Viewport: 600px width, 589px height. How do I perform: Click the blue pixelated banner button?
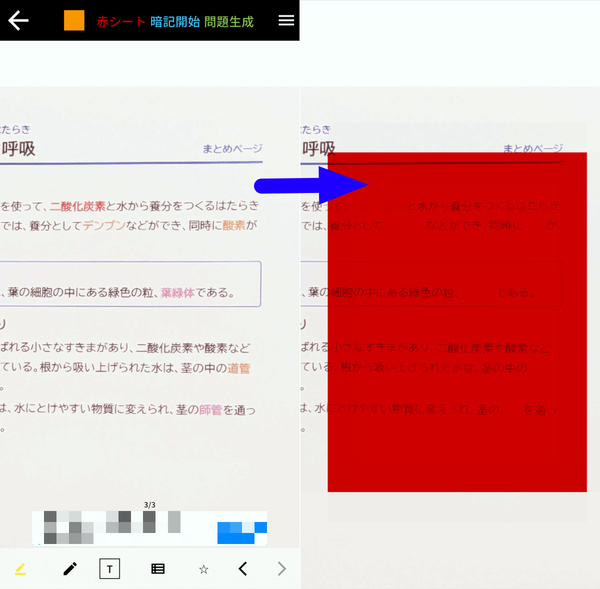(242, 533)
